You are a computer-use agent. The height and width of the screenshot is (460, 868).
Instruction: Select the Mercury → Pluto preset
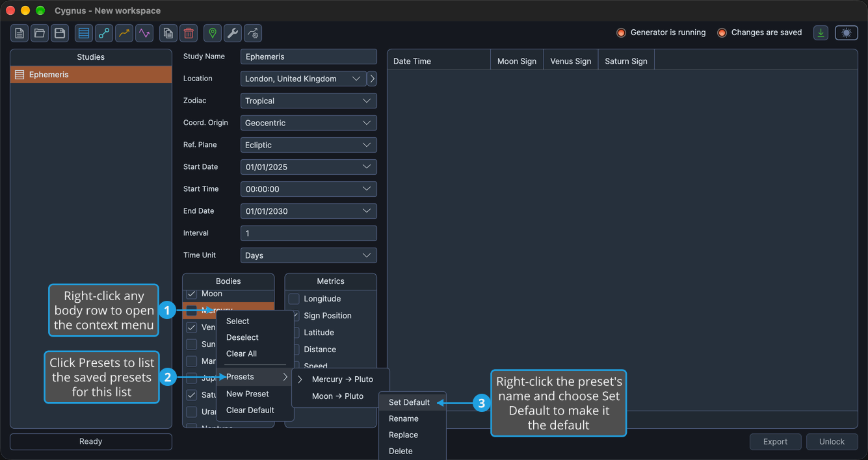tap(341, 379)
